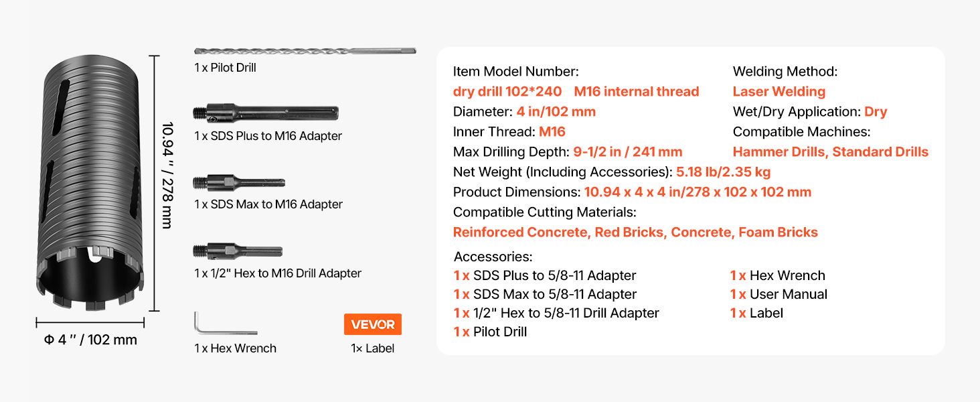This screenshot has width=980, height=402.
Task: Click the "Reinforced Concrete, Red Bricks" materials text
Action: [x=559, y=232]
